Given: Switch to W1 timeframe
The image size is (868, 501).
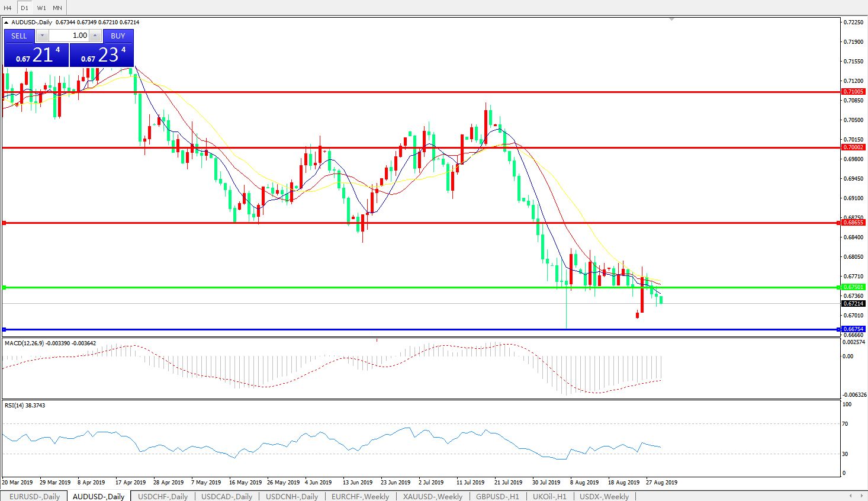Looking at the screenshot, I should pyautogui.click(x=41, y=8).
